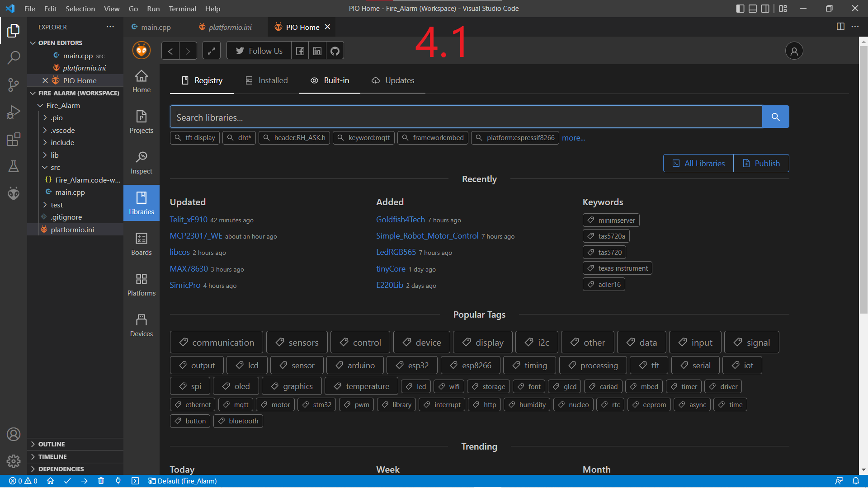Open Source Control view in activity bar
Viewport: 868px width, 488px height.
click(14, 84)
